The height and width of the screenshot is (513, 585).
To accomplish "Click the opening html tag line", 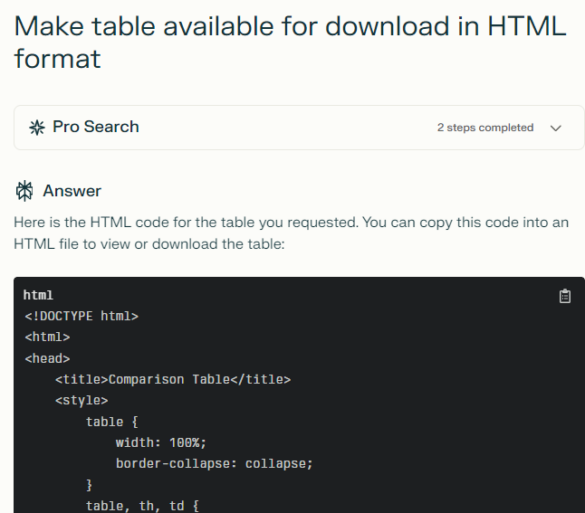I will tap(47, 337).
